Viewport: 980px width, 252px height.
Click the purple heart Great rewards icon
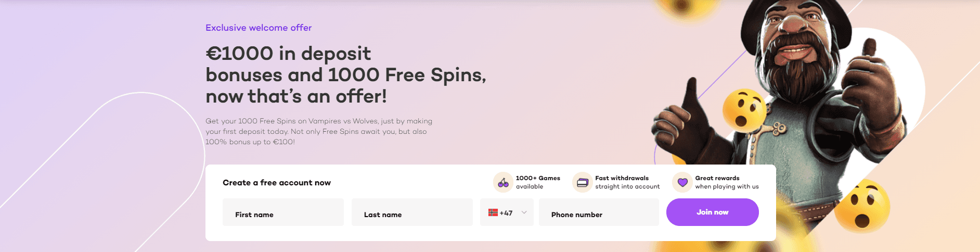[x=682, y=182]
